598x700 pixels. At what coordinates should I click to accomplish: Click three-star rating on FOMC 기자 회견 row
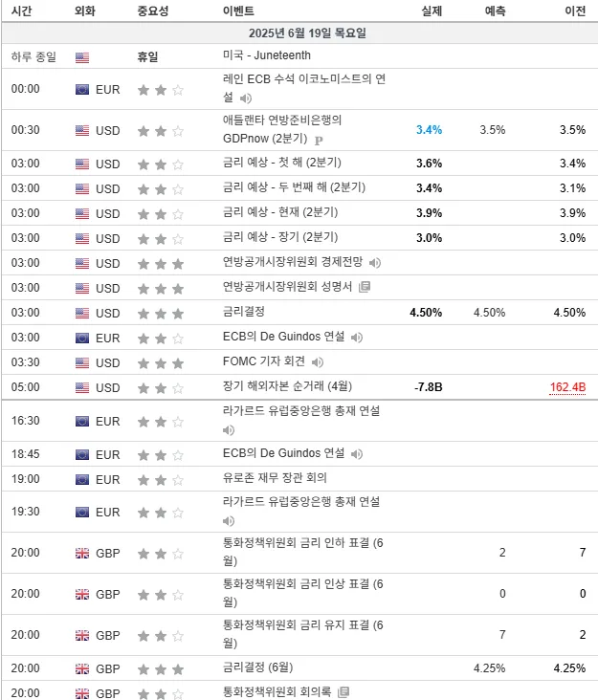point(161,363)
